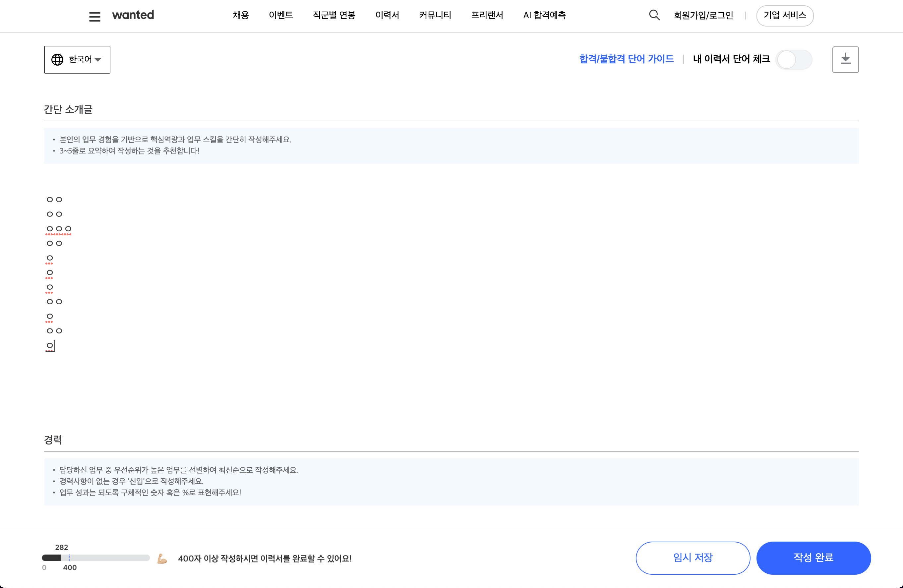The image size is (903, 588).
Task: Toggle 내 이력서 단어 체크 switch
Action: point(794,60)
